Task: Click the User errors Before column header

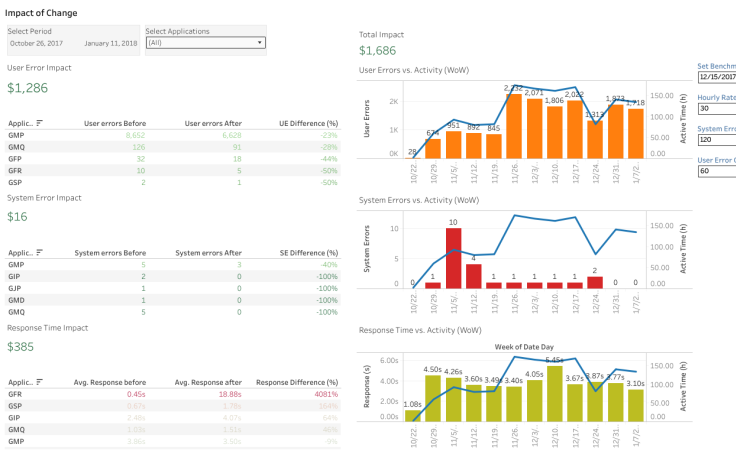Action: coord(118,123)
